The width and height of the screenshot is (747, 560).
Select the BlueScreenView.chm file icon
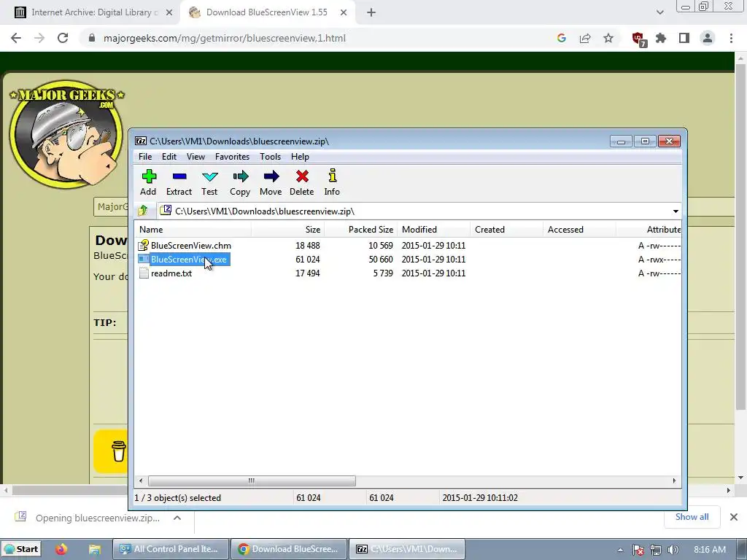[x=143, y=245]
